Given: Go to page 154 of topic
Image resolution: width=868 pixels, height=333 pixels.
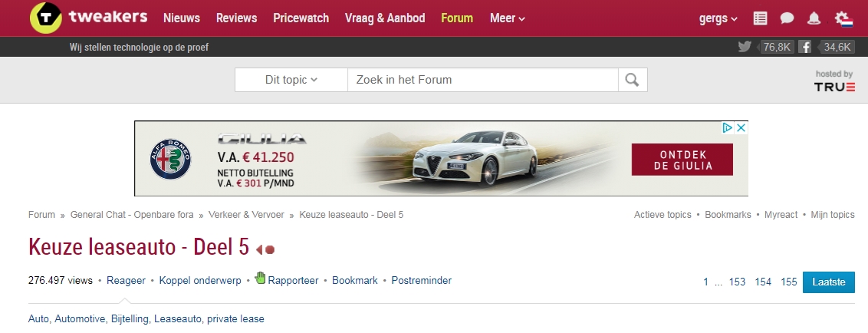Looking at the screenshot, I should pyautogui.click(x=763, y=282).
